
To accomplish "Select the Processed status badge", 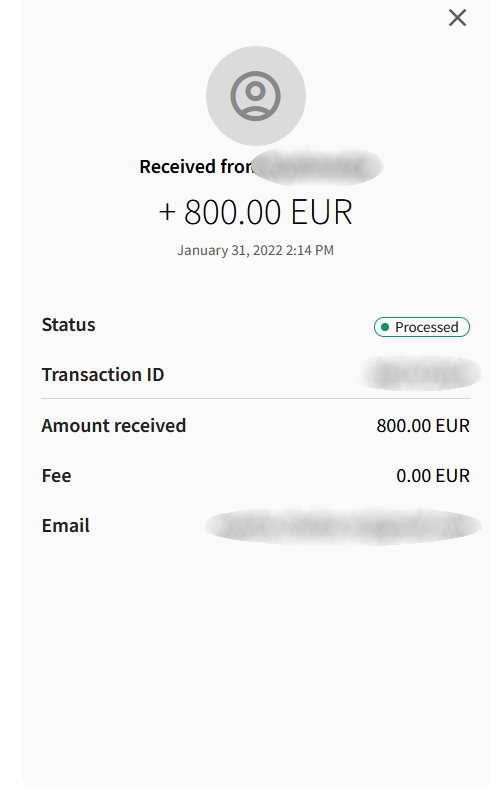I will coord(421,327).
